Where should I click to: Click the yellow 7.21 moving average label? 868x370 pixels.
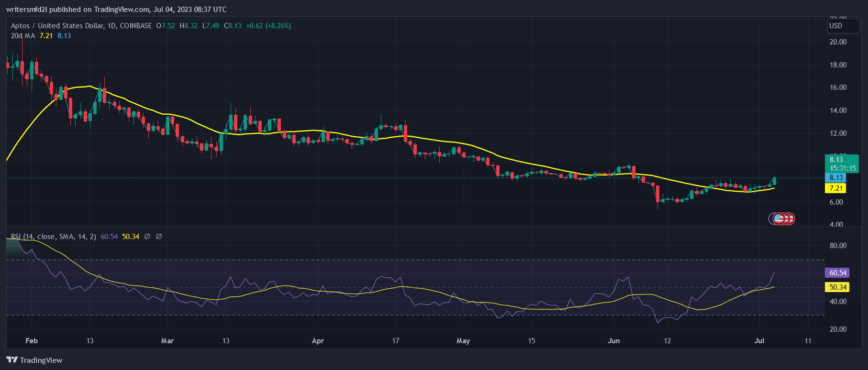coord(836,188)
